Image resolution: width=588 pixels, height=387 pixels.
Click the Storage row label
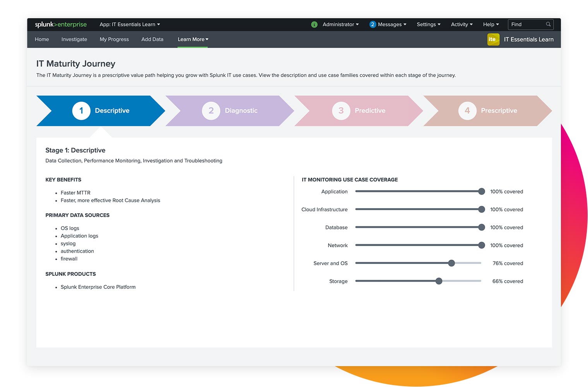point(338,281)
